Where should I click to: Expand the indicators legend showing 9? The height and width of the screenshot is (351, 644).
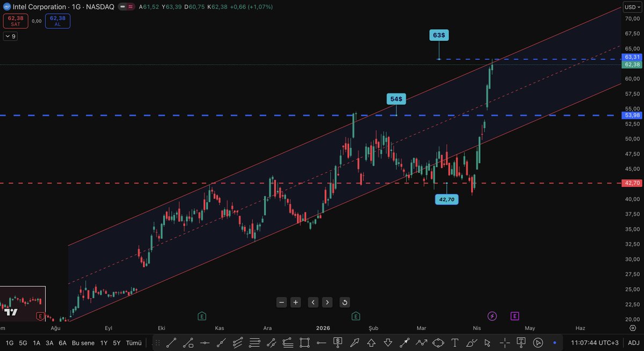11,36
